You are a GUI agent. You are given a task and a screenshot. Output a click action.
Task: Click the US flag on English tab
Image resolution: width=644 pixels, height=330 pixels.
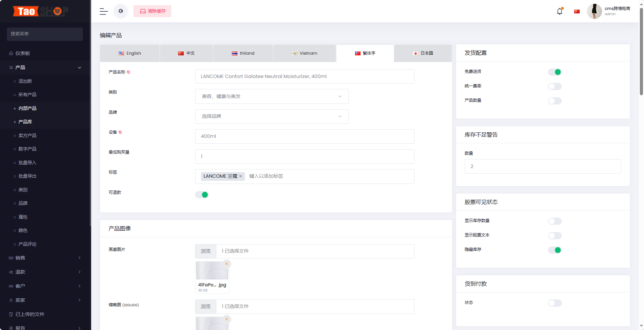(121, 53)
